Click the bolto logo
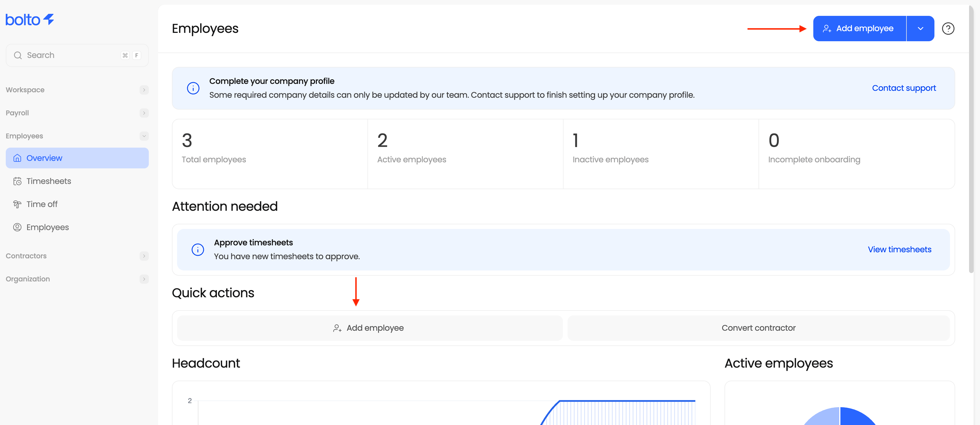The width and height of the screenshot is (980, 425). coord(30,19)
